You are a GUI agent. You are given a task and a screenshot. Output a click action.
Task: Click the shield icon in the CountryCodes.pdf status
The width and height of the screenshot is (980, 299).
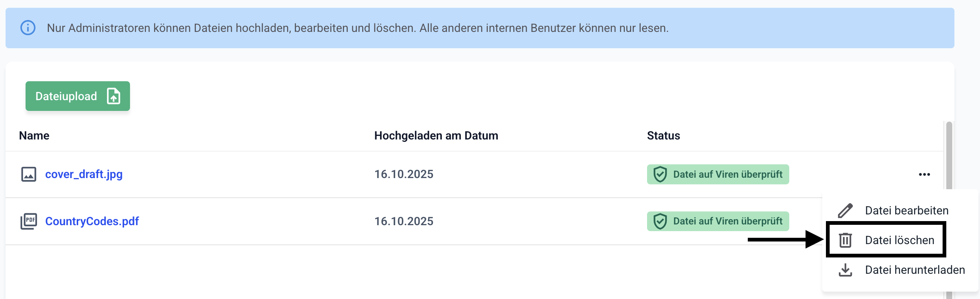coord(660,221)
